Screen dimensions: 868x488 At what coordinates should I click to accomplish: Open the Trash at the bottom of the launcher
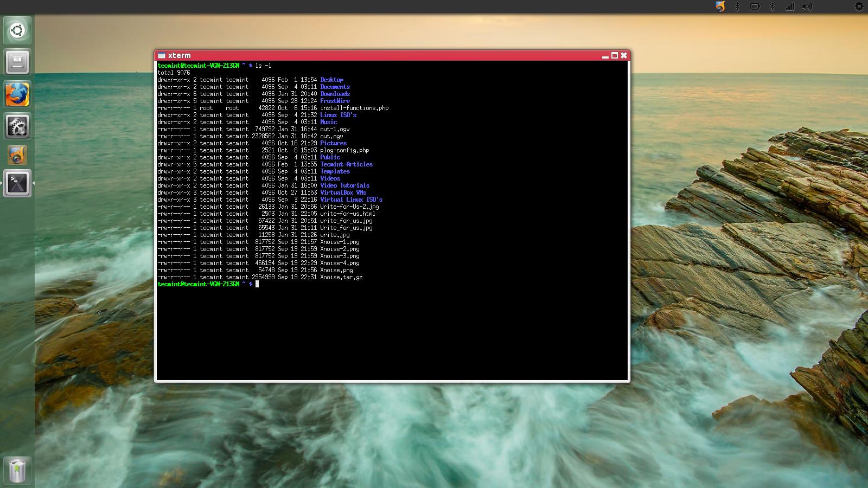pos(17,470)
